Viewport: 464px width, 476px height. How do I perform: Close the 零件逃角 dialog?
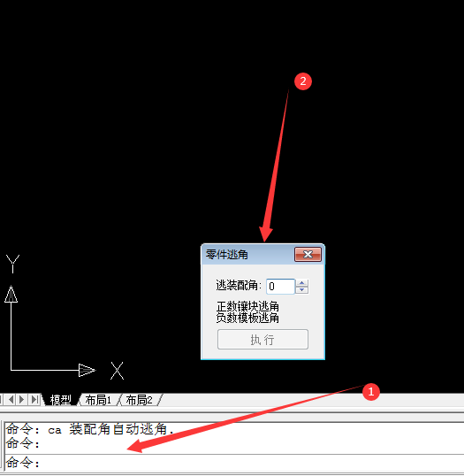click(x=308, y=255)
